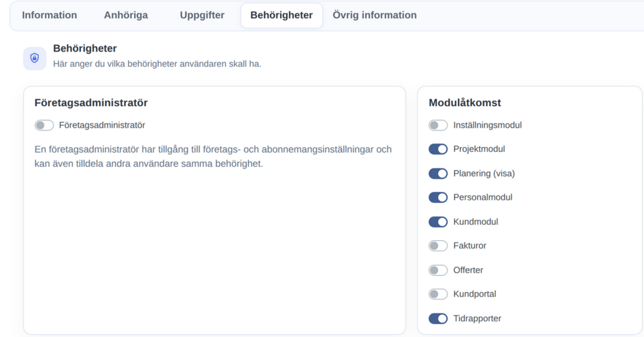
Task: Disable Kundmodul module access
Action: [x=438, y=222]
